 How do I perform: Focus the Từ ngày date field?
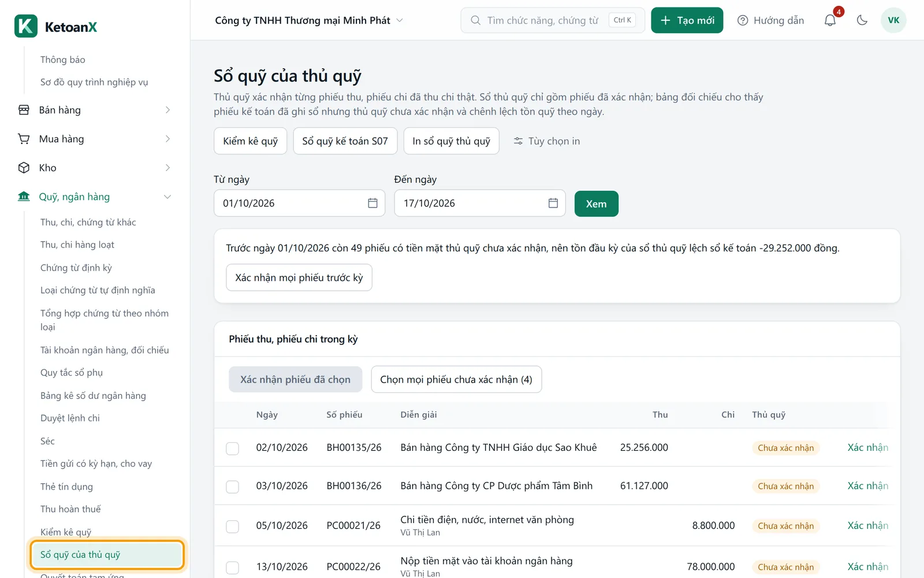tap(299, 203)
